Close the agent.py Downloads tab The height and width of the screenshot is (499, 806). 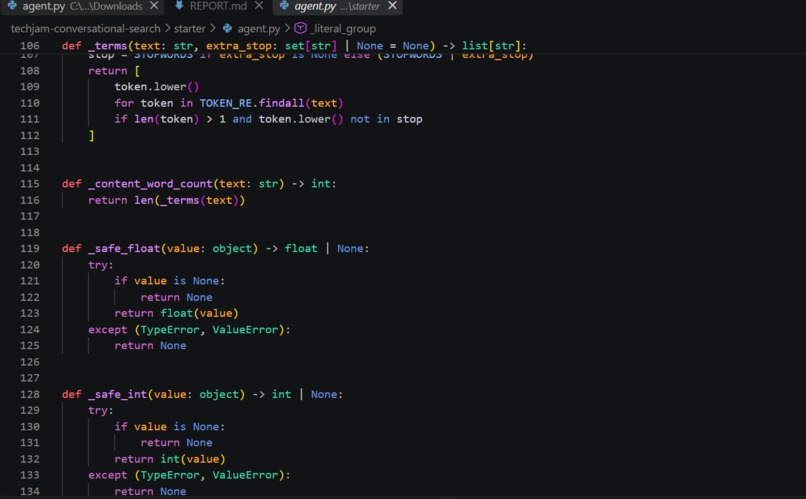[154, 6]
